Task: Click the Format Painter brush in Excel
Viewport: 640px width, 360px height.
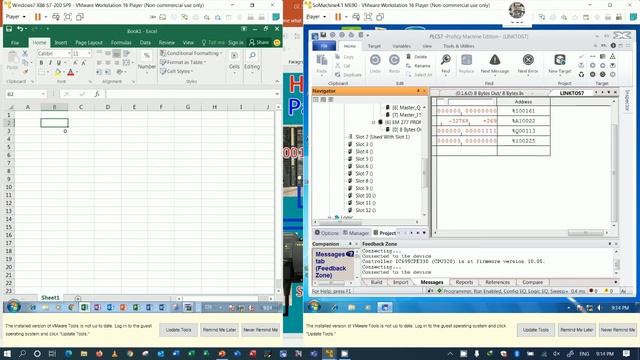Action: 25,72
